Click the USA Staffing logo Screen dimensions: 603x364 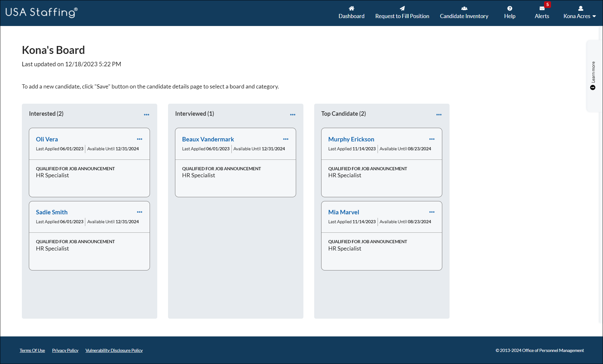41,12
